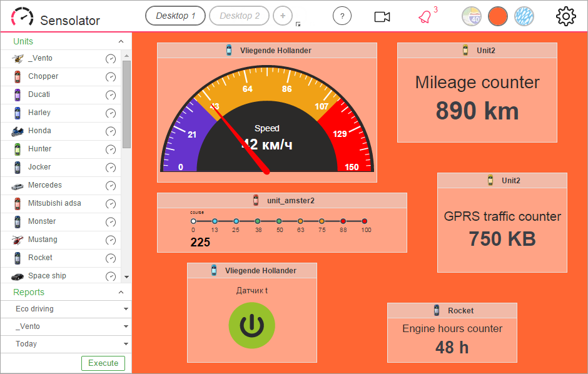Switch to the Desktop 2 tab

[x=239, y=16]
